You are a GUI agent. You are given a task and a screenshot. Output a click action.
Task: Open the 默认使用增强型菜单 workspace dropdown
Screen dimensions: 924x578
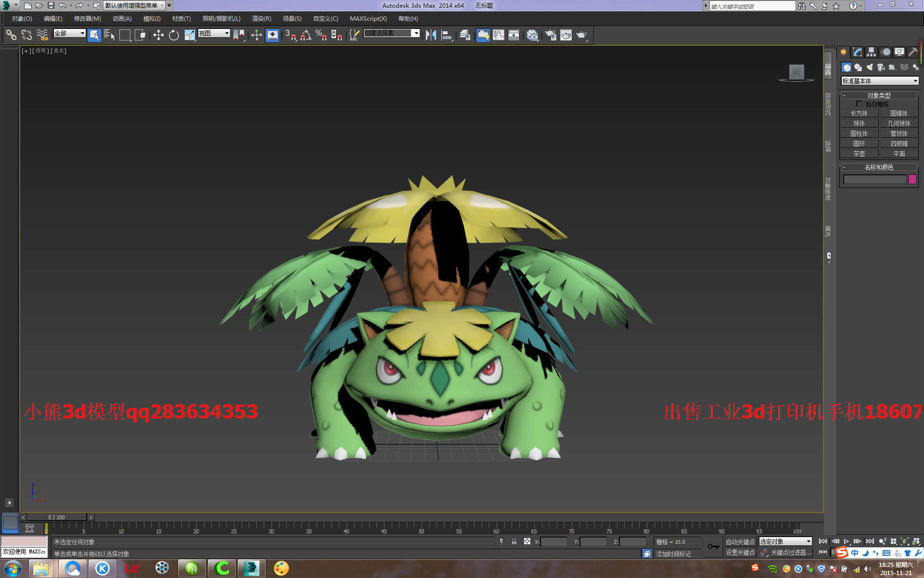tap(135, 5)
